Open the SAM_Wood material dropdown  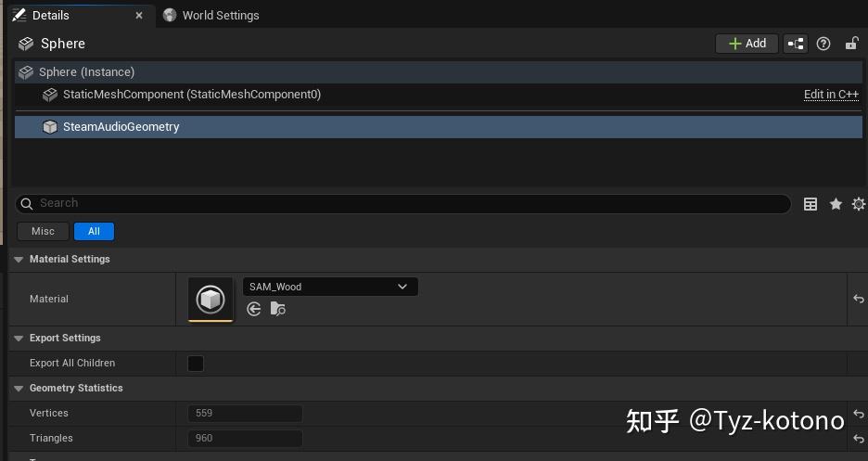point(330,287)
